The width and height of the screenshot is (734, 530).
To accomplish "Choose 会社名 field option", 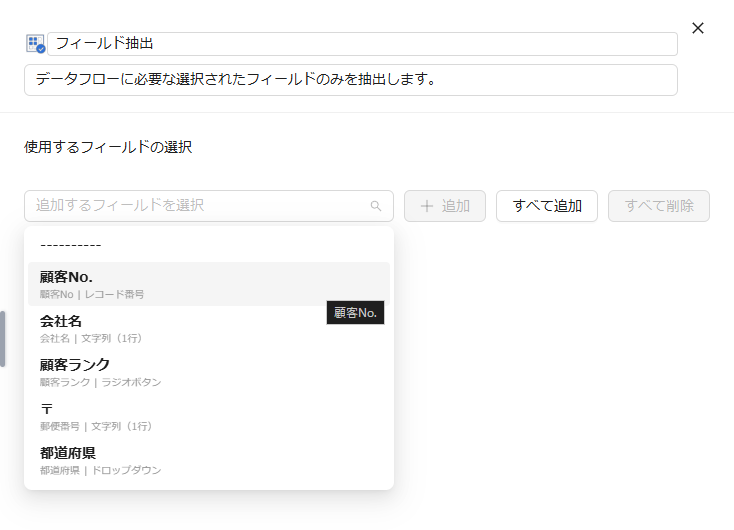I will 209,329.
